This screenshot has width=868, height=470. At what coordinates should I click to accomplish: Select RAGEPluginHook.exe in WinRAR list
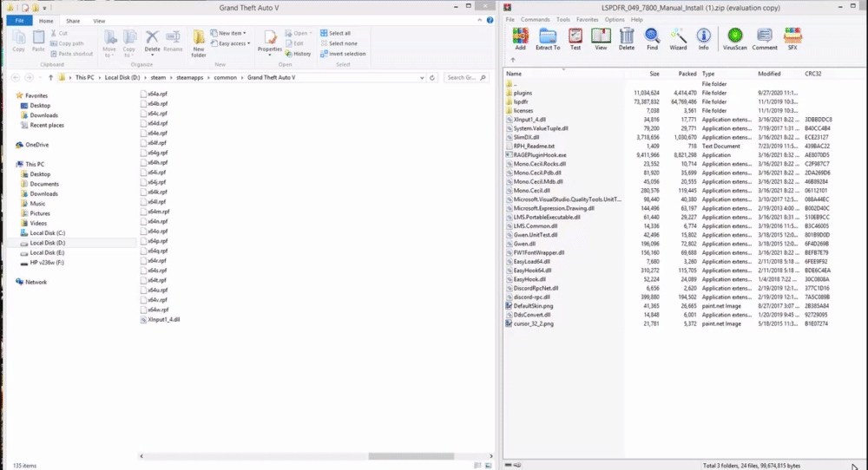[536, 155]
